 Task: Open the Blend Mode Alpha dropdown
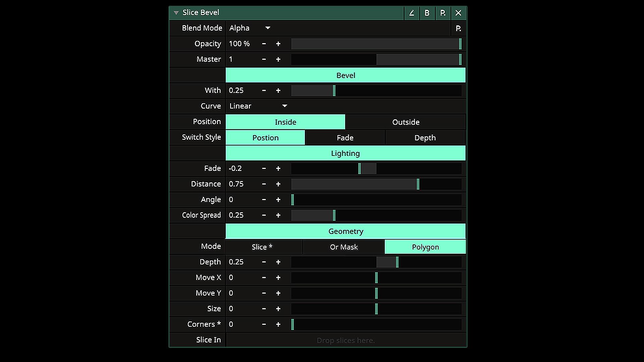tap(250, 28)
